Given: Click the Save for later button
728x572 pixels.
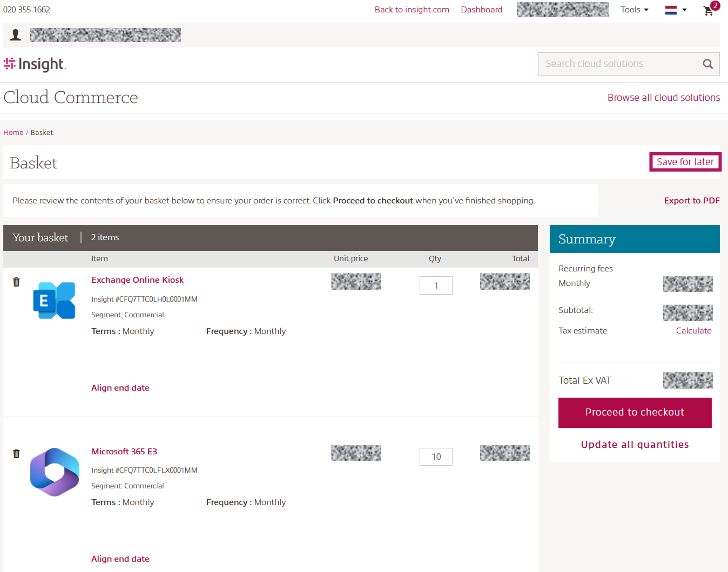Looking at the screenshot, I should [685, 162].
